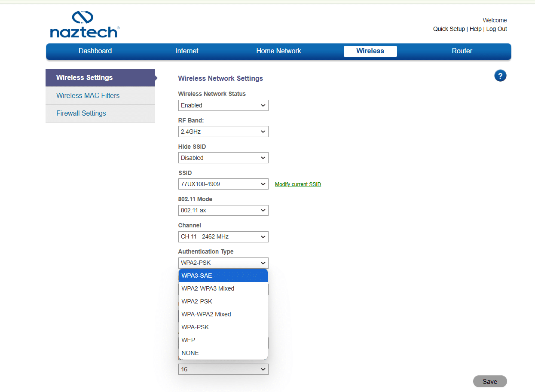Choose WPA2-WPA3 Mixed from the list

(223, 288)
